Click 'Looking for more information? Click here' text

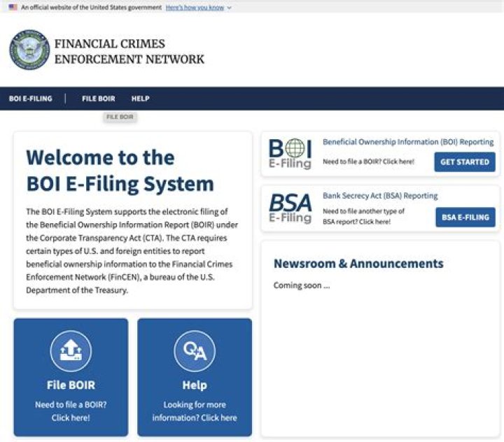pyautogui.click(x=195, y=411)
